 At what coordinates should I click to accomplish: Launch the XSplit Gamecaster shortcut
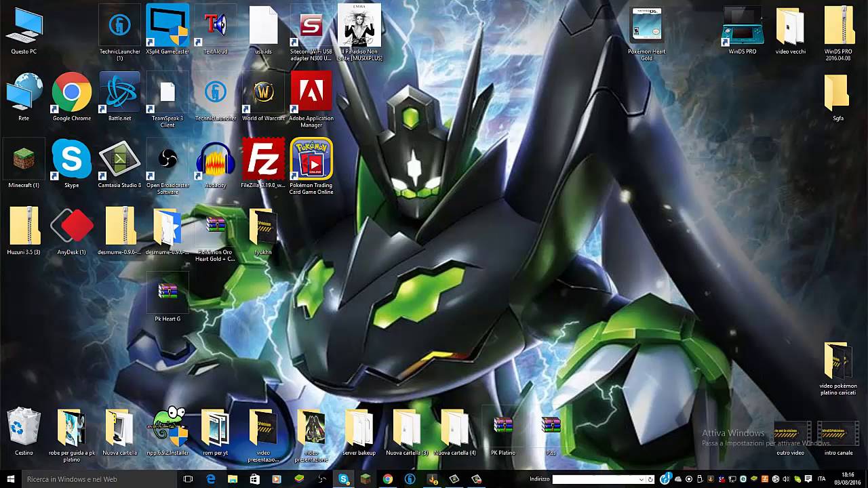pos(167,30)
